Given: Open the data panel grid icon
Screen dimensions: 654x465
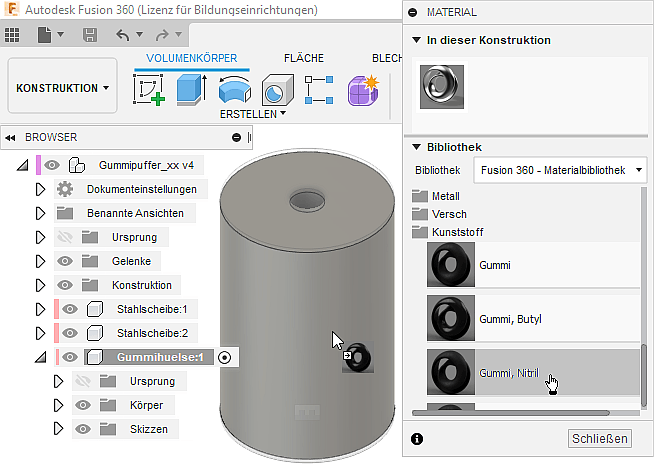Looking at the screenshot, I should coord(12,35).
